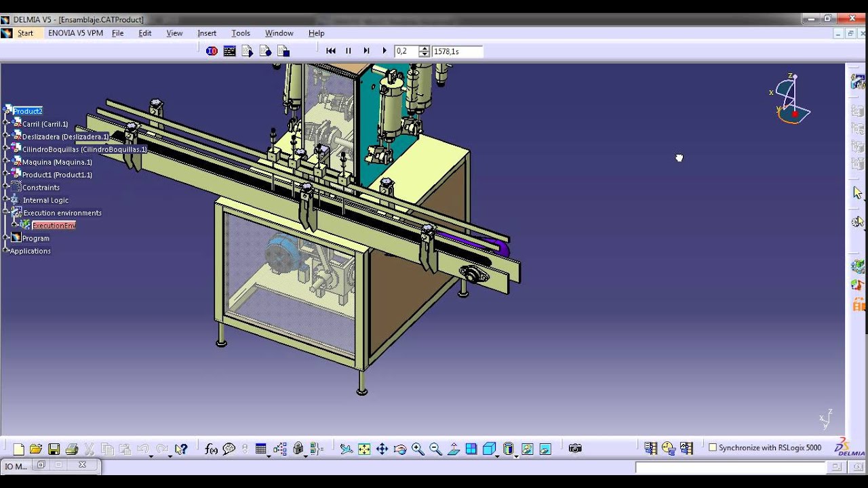868x488 pixels.
Task: Jump simulation back to start
Action: point(331,51)
